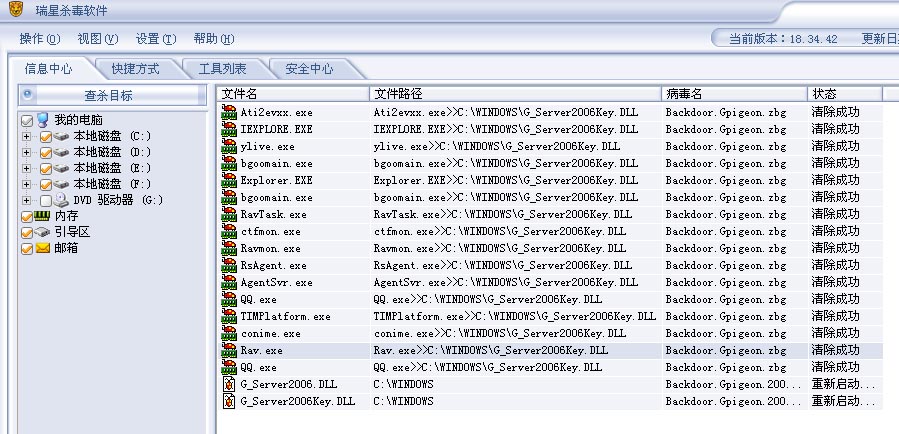Click virus icon beside Ati2evxx.exe
This screenshot has width=899, height=434.
(229, 112)
